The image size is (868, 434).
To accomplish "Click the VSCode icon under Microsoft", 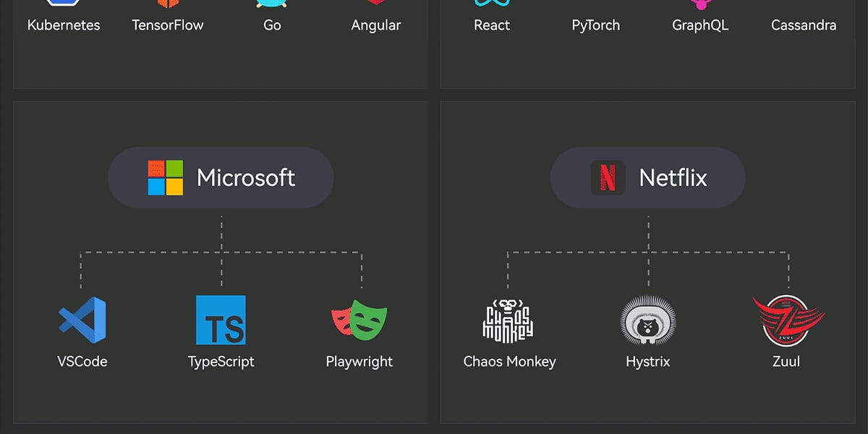I will point(82,320).
